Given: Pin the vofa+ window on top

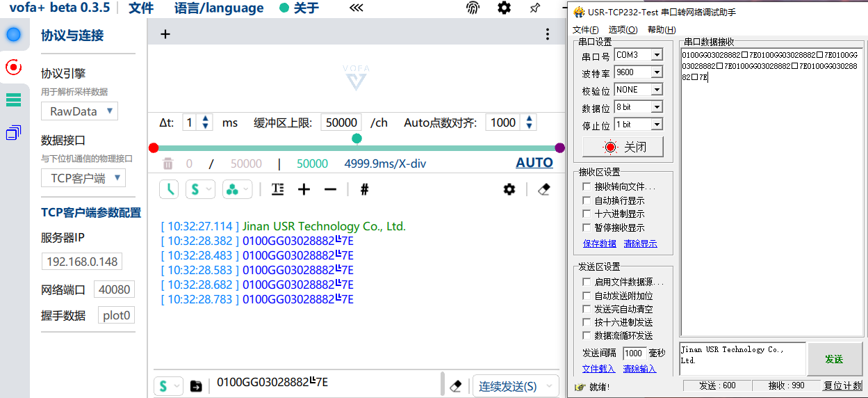Looking at the screenshot, I should pos(534,8).
